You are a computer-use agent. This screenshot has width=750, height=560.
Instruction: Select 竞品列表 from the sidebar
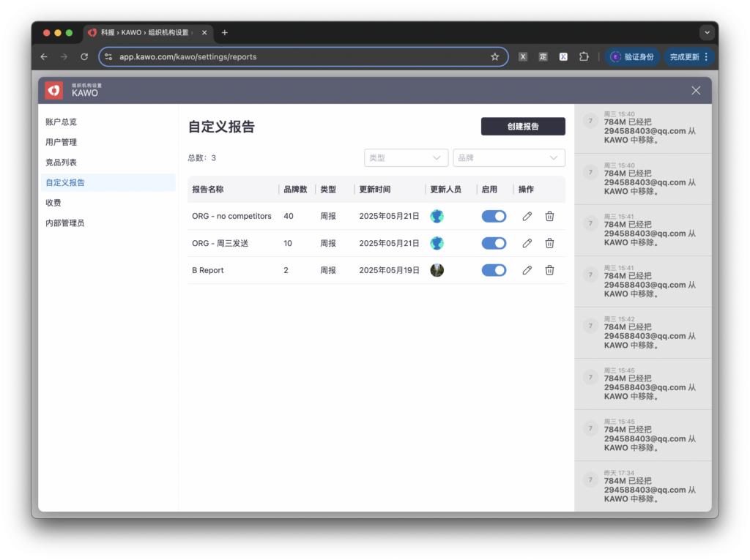62,163
